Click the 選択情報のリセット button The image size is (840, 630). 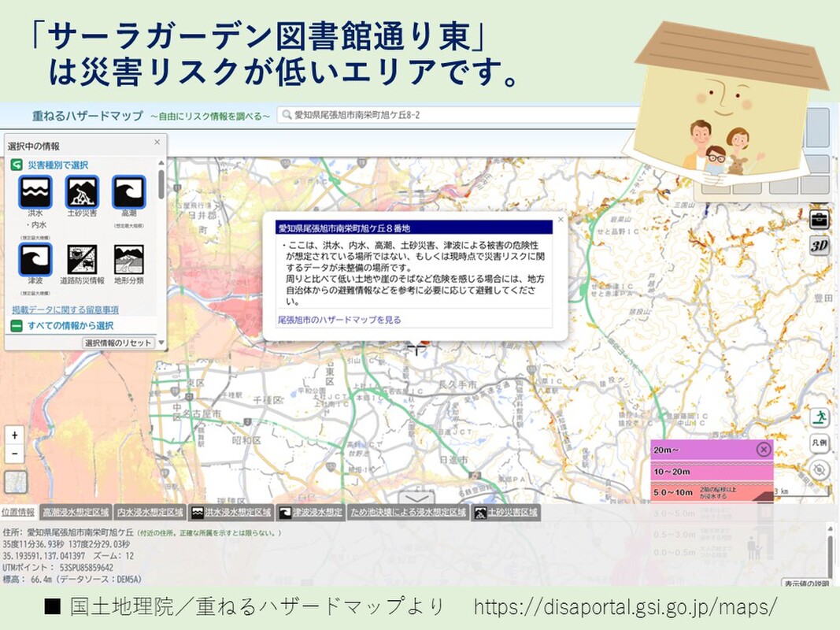click(118, 343)
